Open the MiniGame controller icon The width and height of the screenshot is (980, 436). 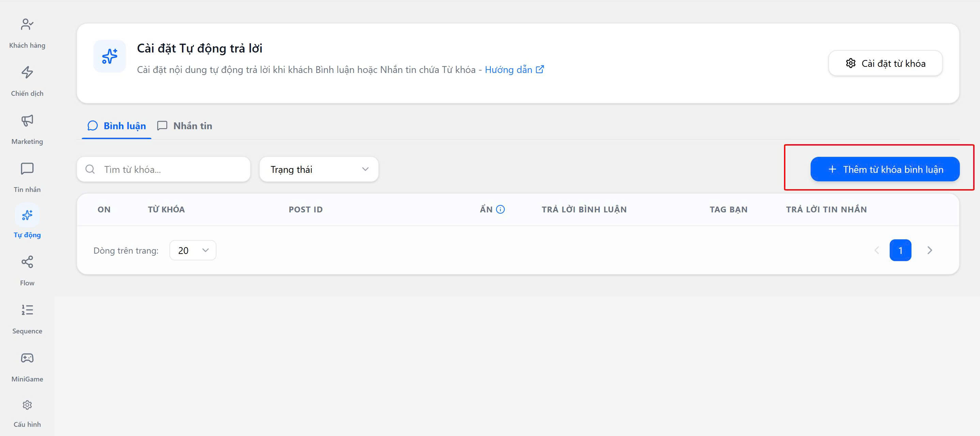pyautogui.click(x=27, y=358)
